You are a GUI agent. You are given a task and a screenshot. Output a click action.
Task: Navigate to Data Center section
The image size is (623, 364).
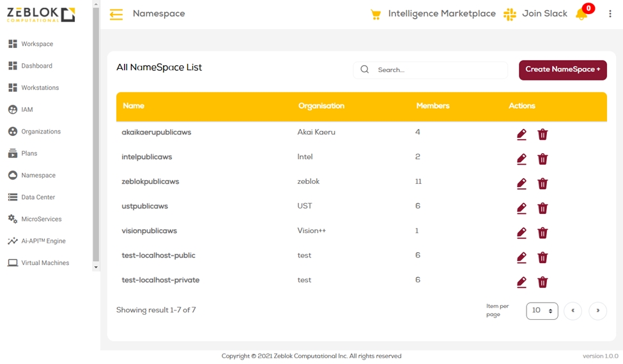tap(38, 197)
